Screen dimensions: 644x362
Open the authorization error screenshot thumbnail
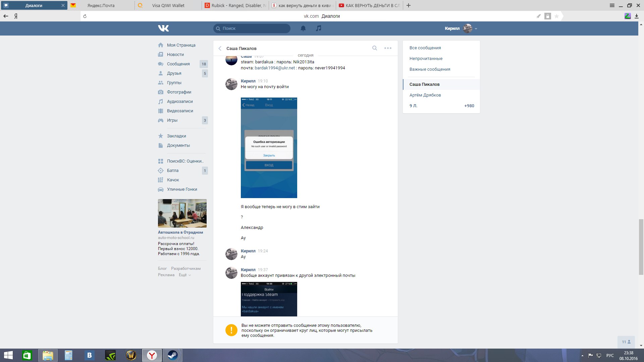pos(269,147)
